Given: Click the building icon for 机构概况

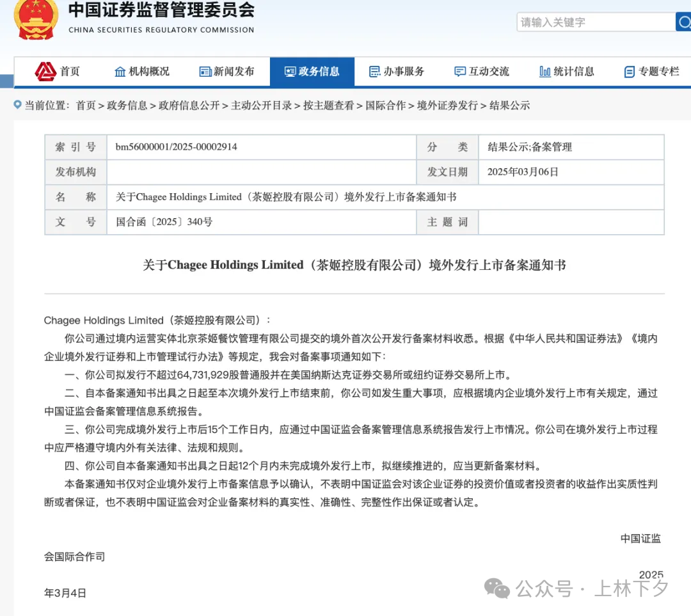Looking at the screenshot, I should click(x=120, y=72).
